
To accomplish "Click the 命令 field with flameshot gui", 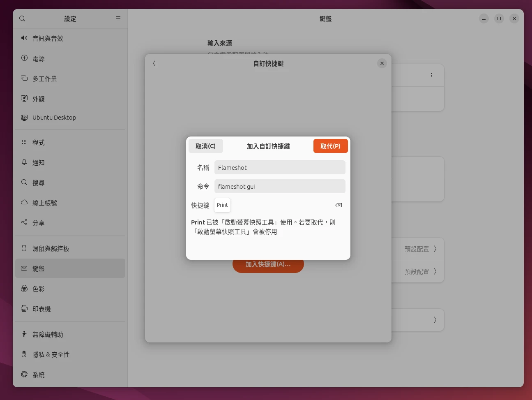I will click(279, 187).
